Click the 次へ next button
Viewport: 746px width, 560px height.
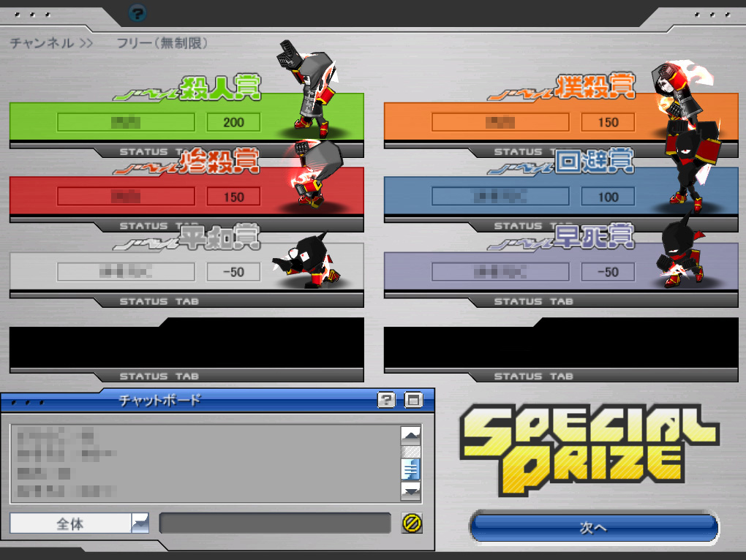594,527
